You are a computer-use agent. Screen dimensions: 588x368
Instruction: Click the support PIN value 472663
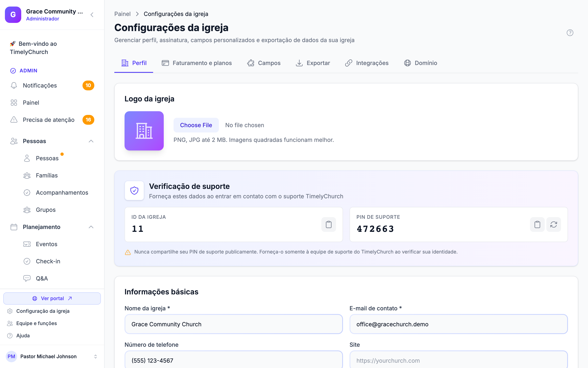pos(375,229)
